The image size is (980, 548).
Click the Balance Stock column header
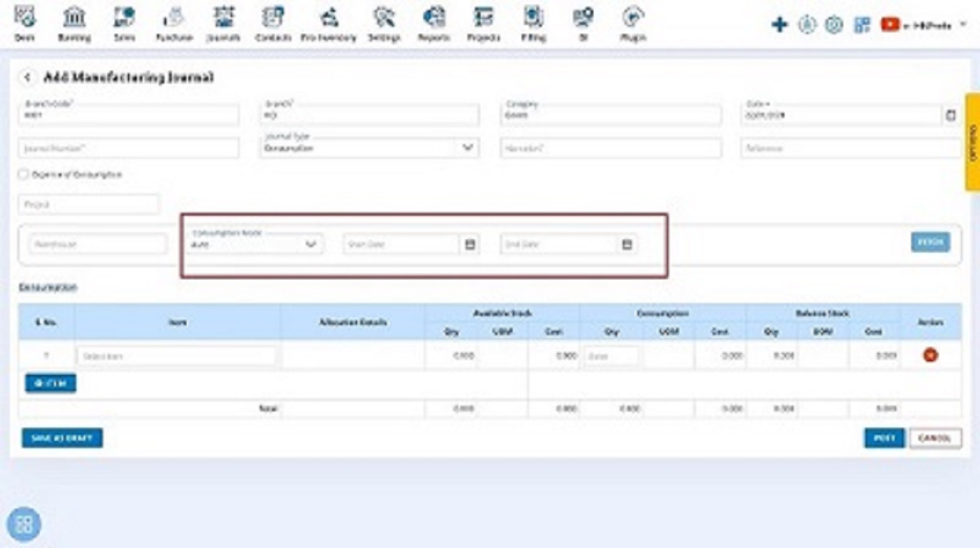click(x=822, y=312)
